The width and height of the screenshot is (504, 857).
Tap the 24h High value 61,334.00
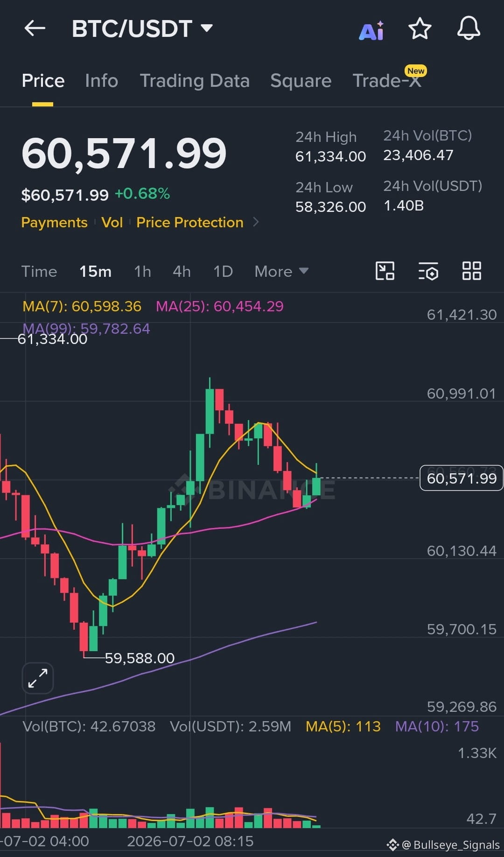tap(330, 156)
